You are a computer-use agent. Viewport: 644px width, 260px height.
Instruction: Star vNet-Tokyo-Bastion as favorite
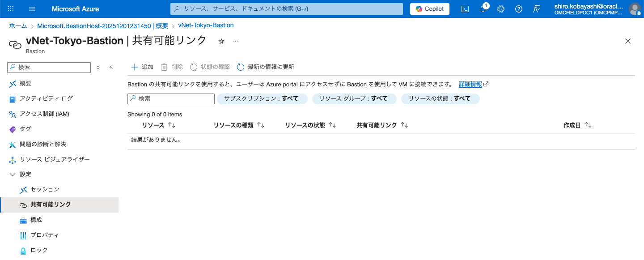click(221, 40)
